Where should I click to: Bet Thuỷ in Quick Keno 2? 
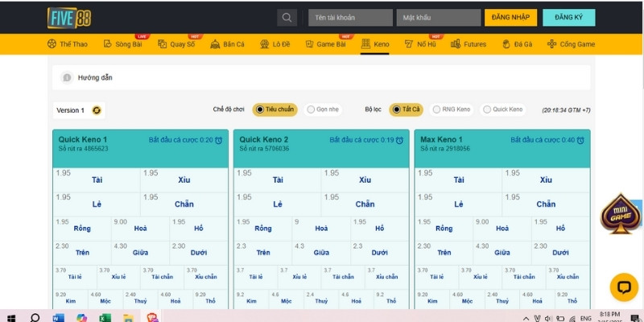click(x=321, y=299)
